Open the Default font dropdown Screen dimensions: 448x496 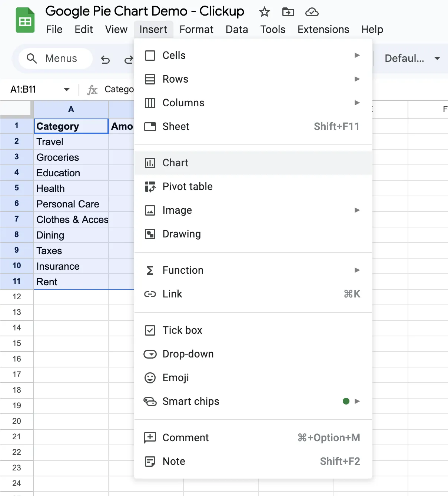click(412, 59)
